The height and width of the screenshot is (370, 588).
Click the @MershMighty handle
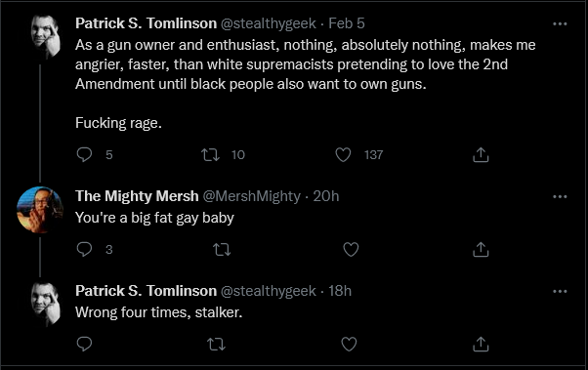coord(252,196)
